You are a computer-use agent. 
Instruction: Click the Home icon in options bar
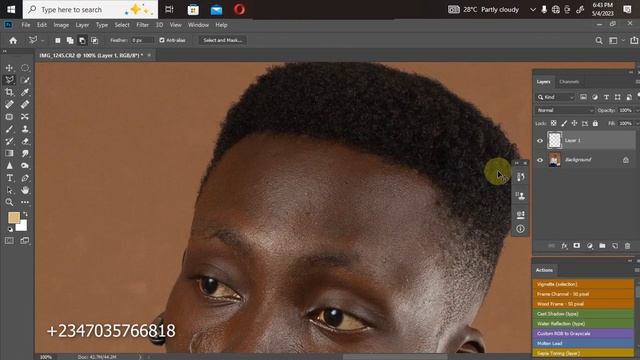pyautogui.click(x=13, y=40)
